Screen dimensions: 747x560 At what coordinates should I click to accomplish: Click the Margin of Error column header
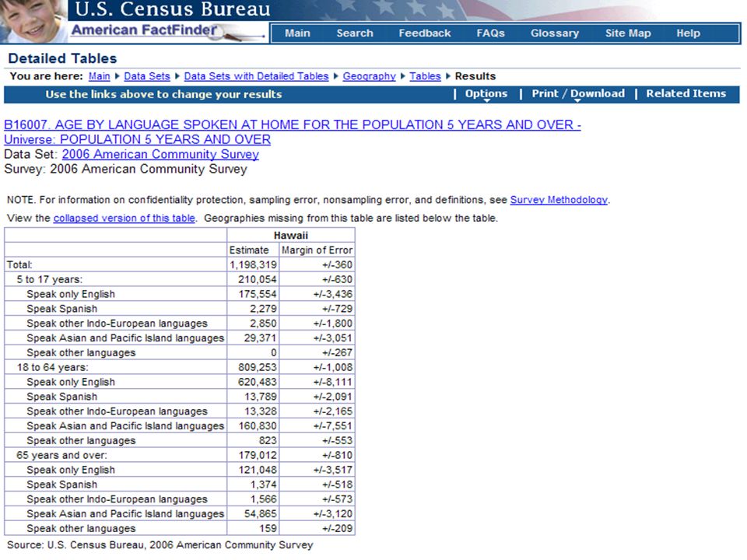point(317,250)
